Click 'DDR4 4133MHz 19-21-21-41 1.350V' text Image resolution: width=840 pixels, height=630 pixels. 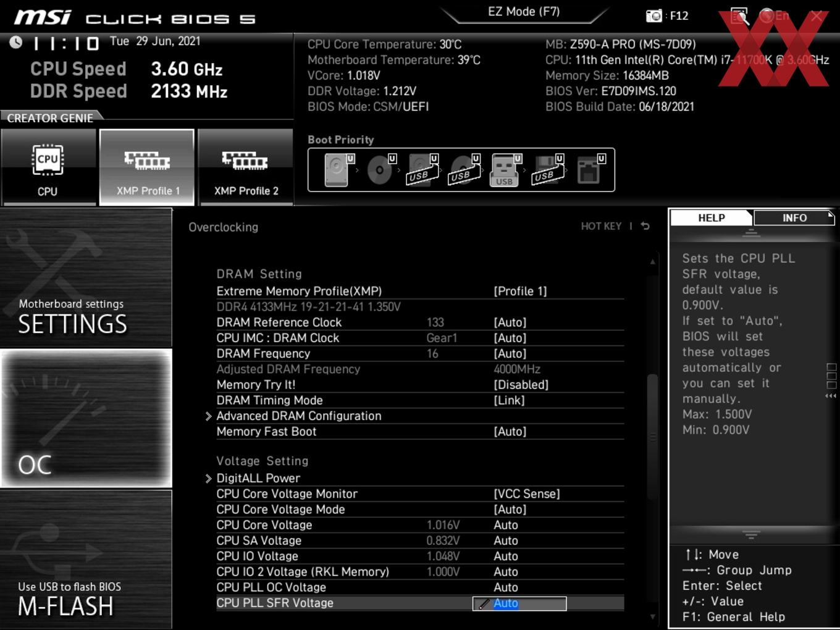(308, 307)
